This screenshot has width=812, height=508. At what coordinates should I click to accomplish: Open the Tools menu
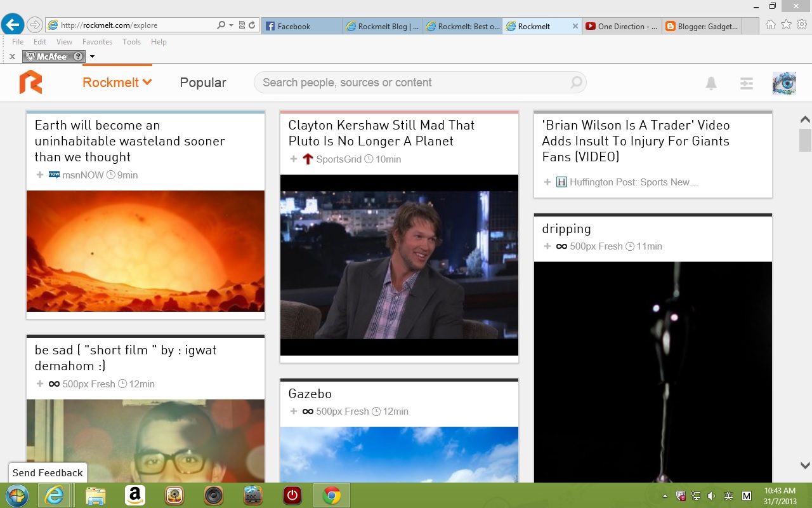click(x=131, y=42)
